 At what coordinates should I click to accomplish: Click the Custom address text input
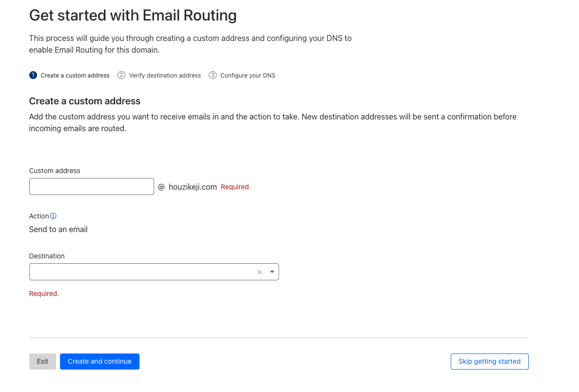(92, 187)
